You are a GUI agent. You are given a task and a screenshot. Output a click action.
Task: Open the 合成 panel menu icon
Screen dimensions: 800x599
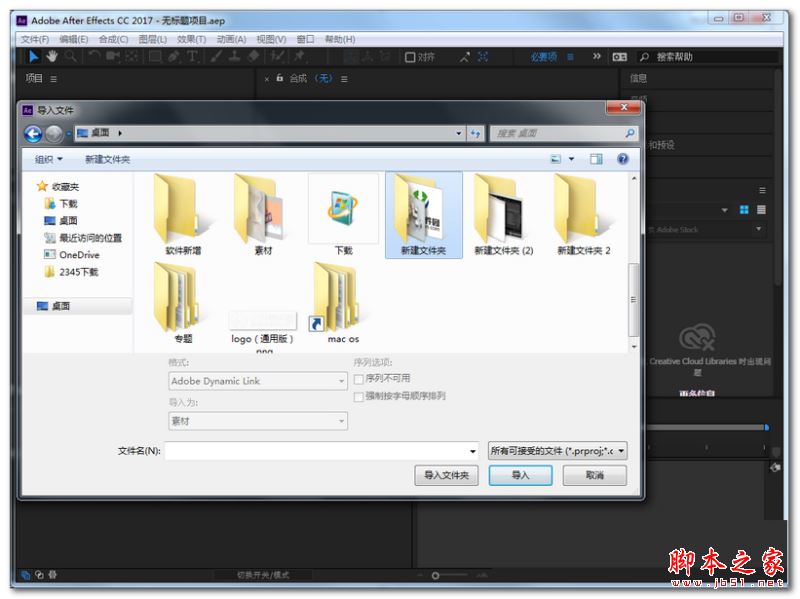pos(344,79)
